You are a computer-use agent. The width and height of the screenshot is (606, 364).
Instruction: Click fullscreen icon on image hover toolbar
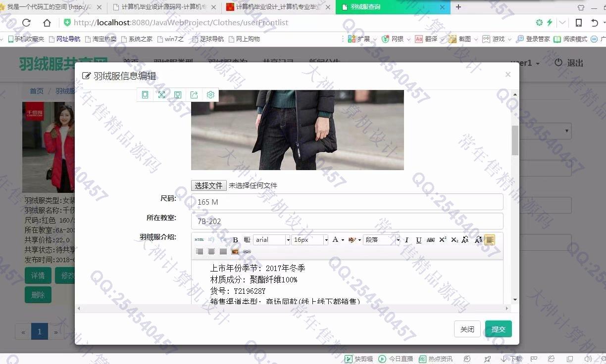(161, 95)
